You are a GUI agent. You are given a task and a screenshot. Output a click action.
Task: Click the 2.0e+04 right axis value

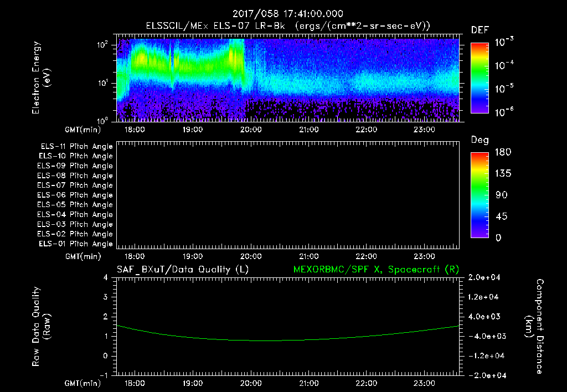click(x=484, y=277)
